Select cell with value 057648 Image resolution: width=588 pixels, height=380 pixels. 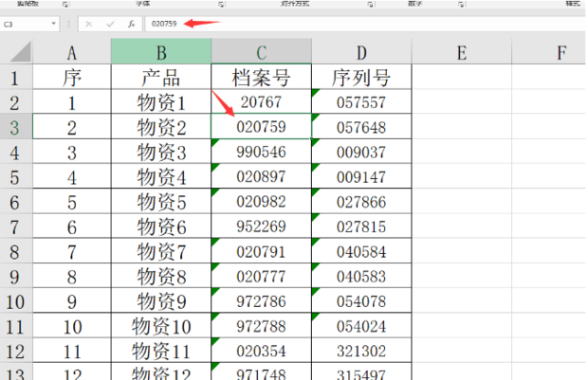(x=361, y=127)
